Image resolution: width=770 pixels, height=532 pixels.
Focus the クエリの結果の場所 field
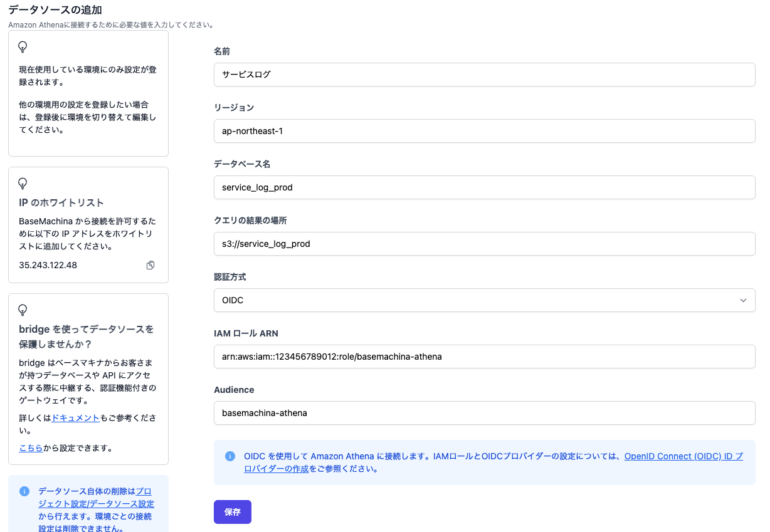(484, 244)
